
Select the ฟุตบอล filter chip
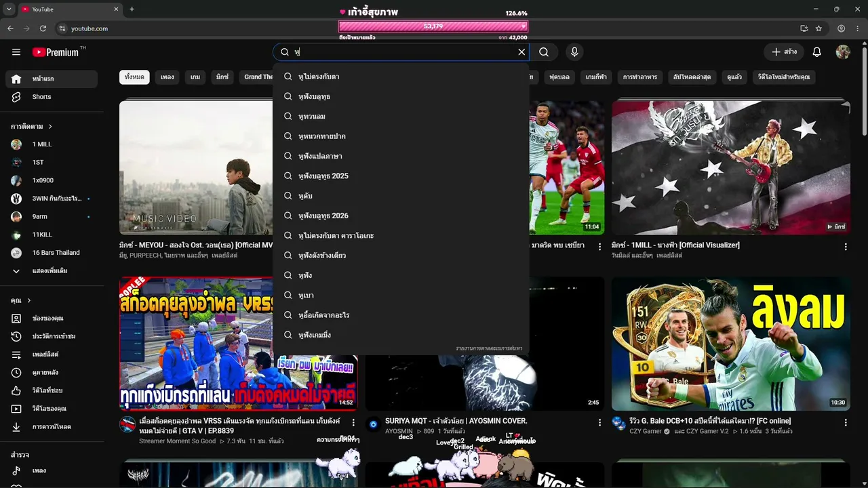pyautogui.click(x=559, y=77)
